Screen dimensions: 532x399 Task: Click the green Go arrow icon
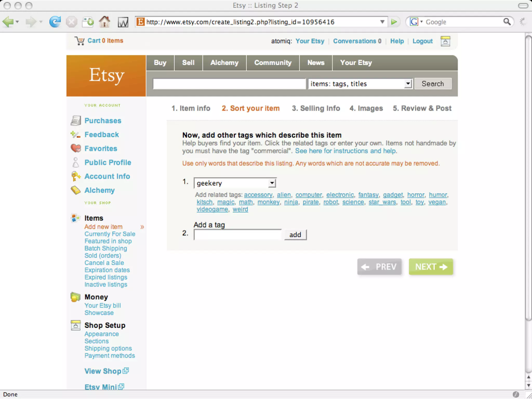point(394,22)
